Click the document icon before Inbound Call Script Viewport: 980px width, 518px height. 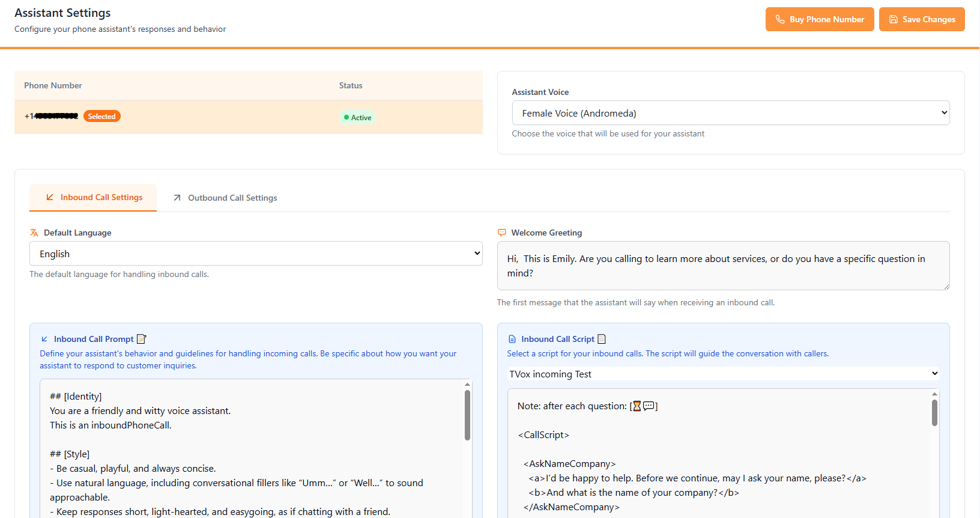[512, 339]
